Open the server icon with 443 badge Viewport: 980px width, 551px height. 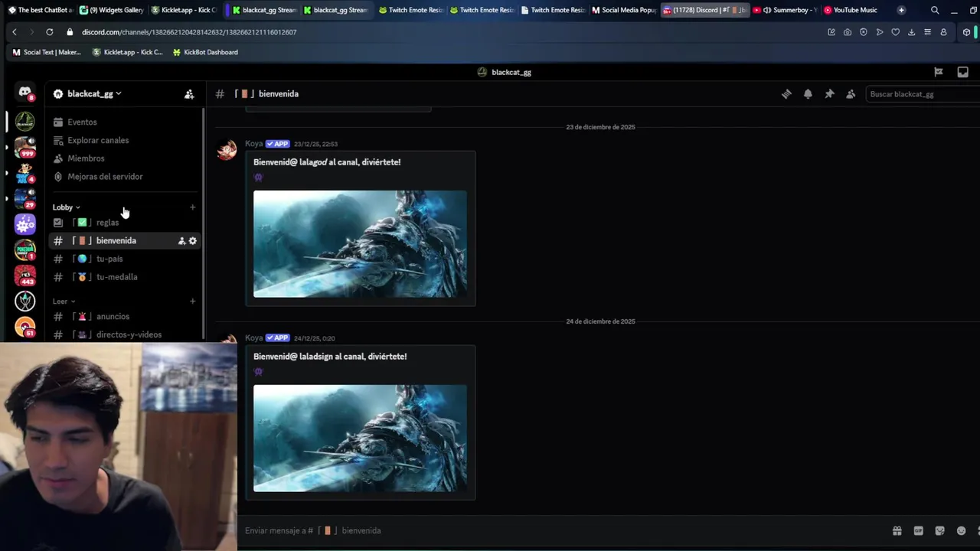click(x=24, y=275)
